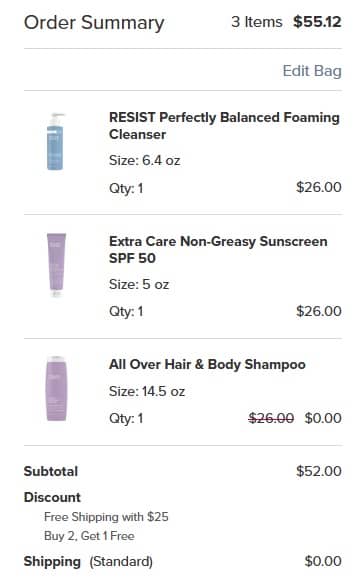Viewport: 360px width, 578px height.
Task: Open the Edit Bag link
Action: 312,71
